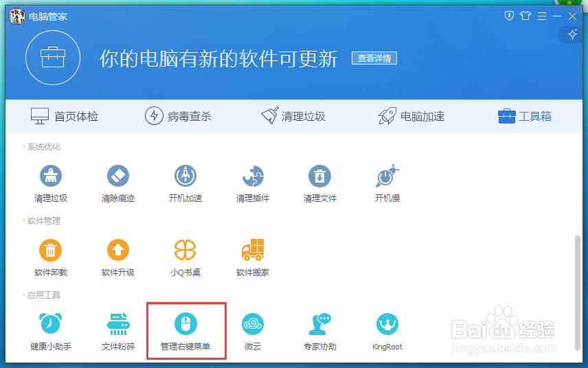Open the 微云 cloud tool
Screen dimensions: 588x368
[253, 324]
